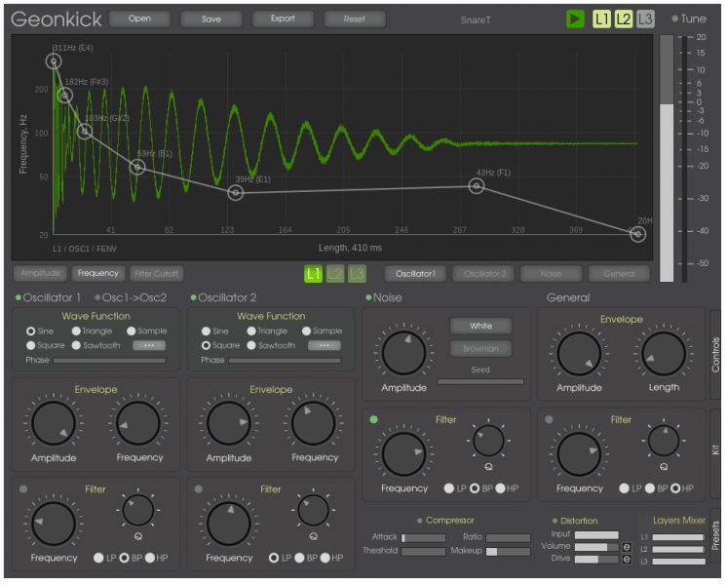The height and width of the screenshot is (585, 728).
Task: Select the L2 envelope layer
Action: [x=335, y=274]
